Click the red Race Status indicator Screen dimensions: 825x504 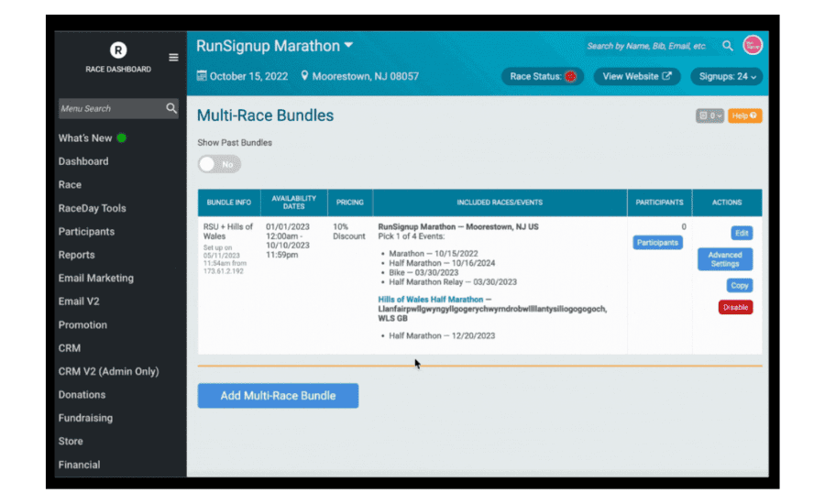coord(570,77)
